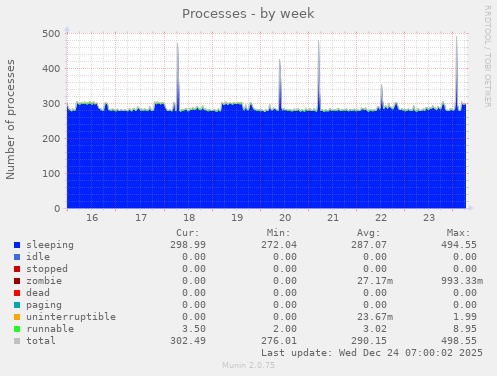This screenshot has height=376, width=497.
Task: Click the y-axis label 200
Action: coord(51,139)
